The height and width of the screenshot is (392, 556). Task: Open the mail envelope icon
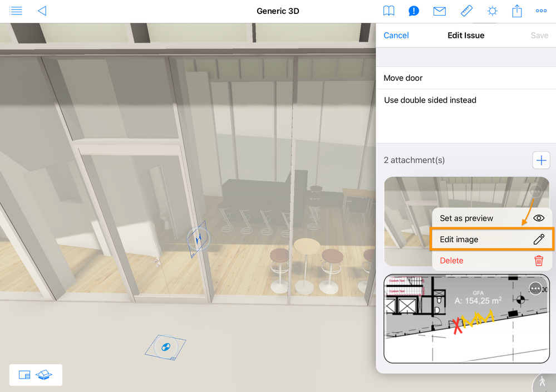coord(439,11)
